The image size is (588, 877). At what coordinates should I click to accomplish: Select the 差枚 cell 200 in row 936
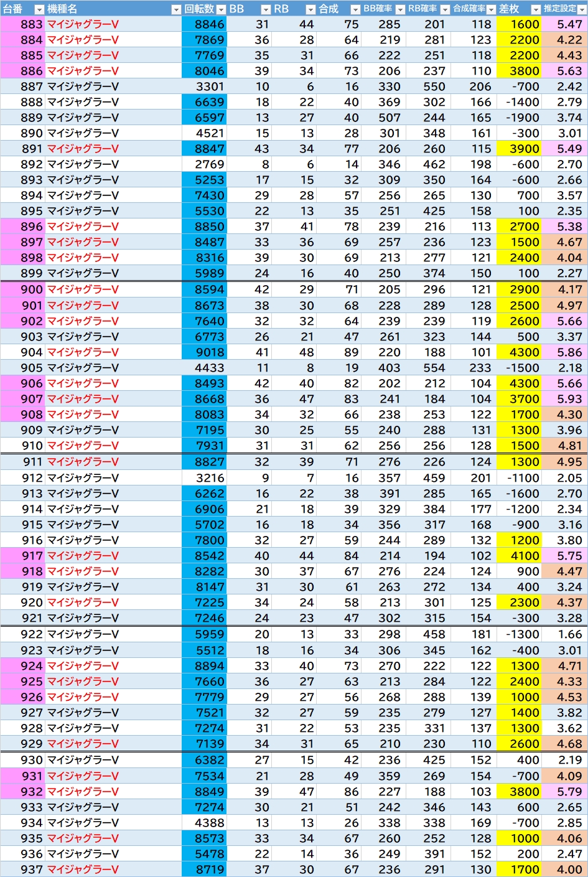coord(519,854)
